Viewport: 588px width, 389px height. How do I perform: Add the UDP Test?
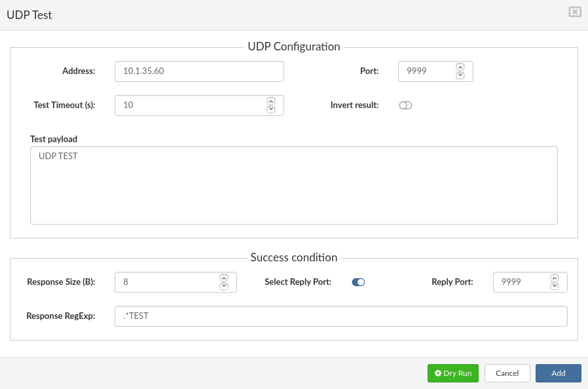pyautogui.click(x=558, y=373)
